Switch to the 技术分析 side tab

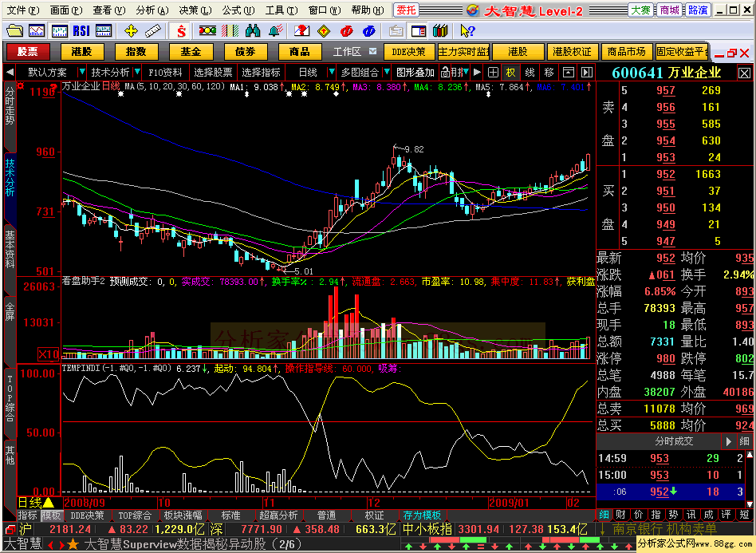click(10, 177)
